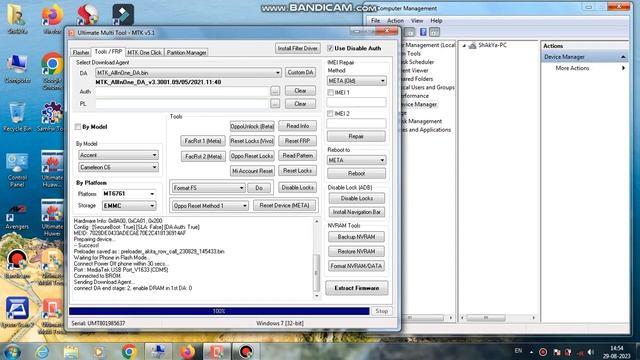The width and height of the screenshot is (640, 360).
Task: Click the volume speaker tray icon
Action: point(591,352)
